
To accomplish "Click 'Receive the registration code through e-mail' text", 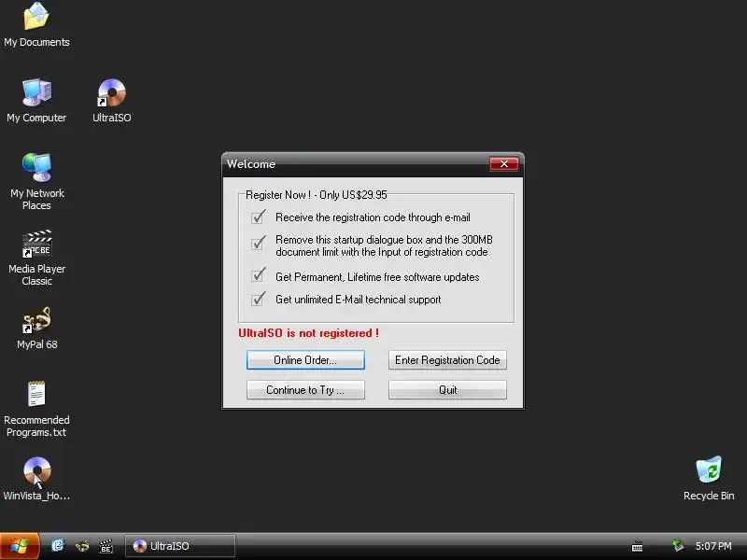I will coord(373,217).
